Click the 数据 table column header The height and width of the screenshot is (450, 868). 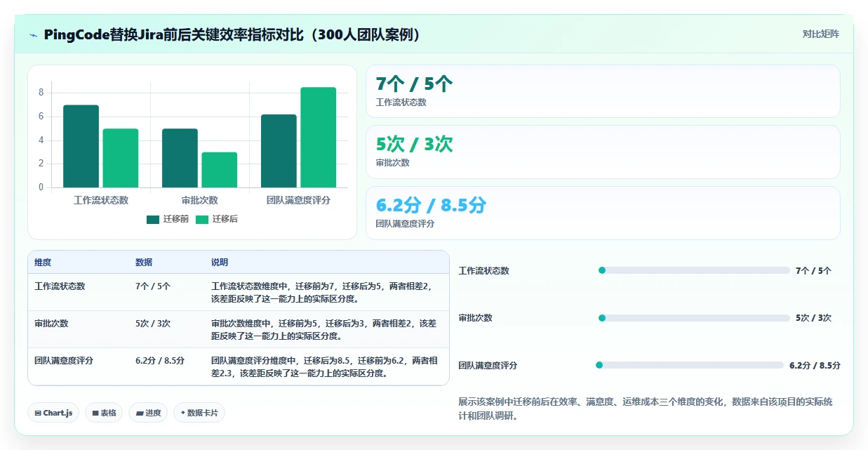tap(144, 263)
